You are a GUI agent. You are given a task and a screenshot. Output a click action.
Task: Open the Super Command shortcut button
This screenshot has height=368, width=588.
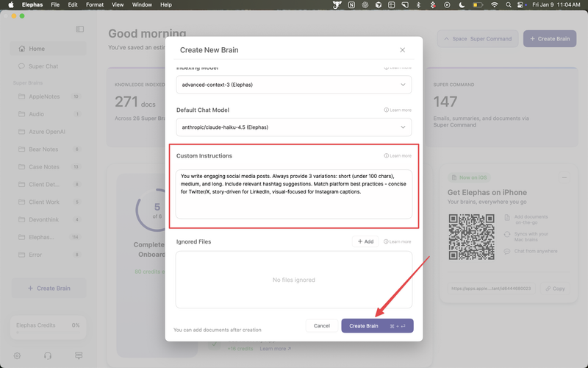pyautogui.click(x=478, y=39)
